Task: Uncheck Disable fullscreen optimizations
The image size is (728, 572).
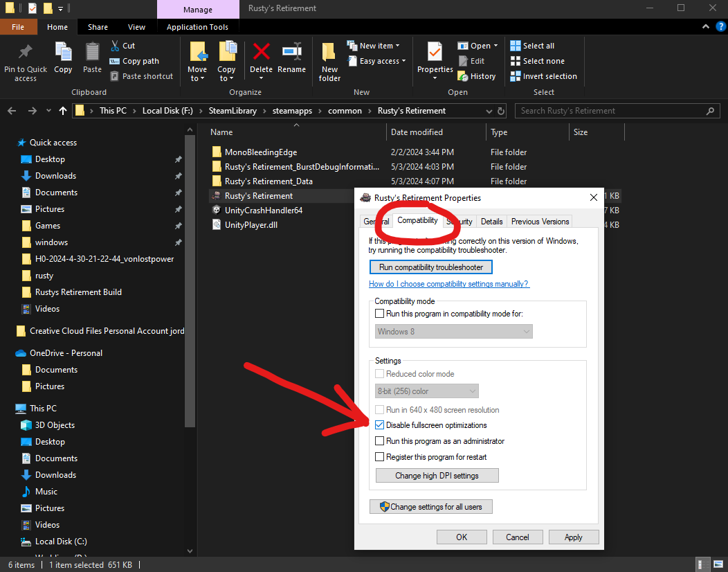Action: click(379, 425)
